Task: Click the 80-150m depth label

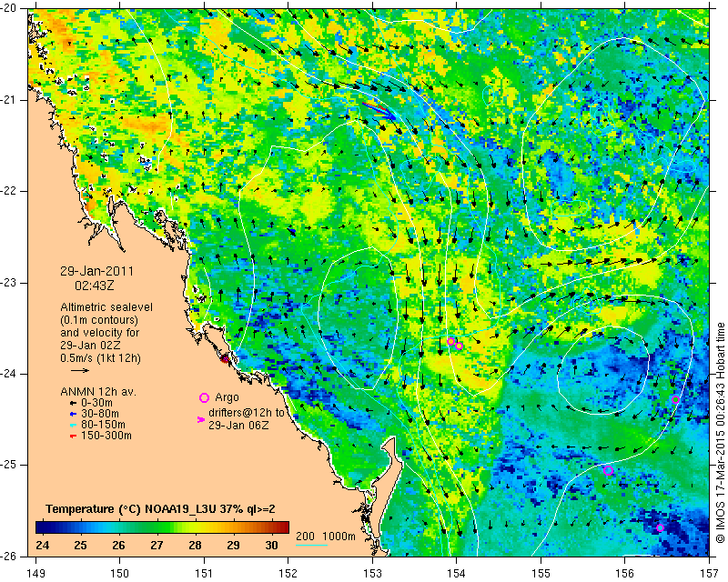Action: point(103,425)
